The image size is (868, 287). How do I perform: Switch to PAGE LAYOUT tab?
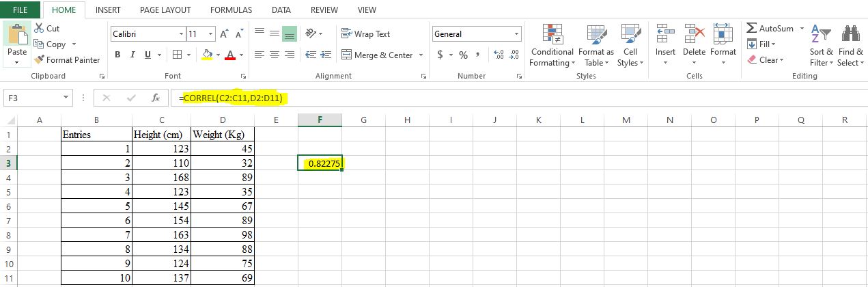[165, 10]
